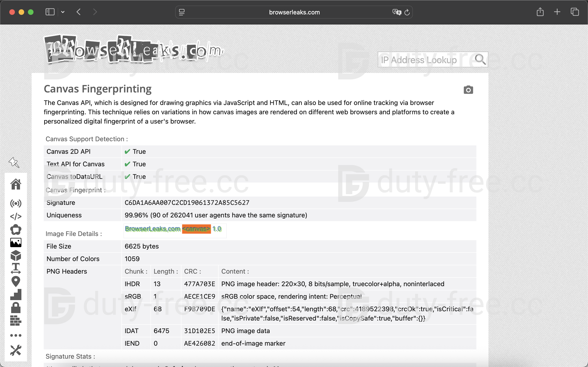Click the home icon in left sidebar
Viewport: 588px width, 367px height.
point(16,184)
